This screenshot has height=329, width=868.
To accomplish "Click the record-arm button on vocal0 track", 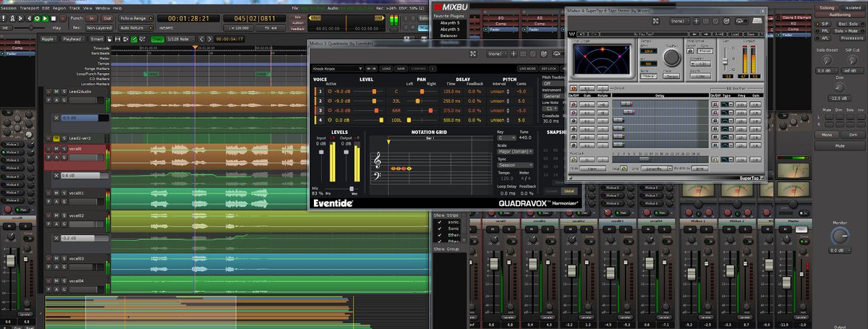I will 48,150.
